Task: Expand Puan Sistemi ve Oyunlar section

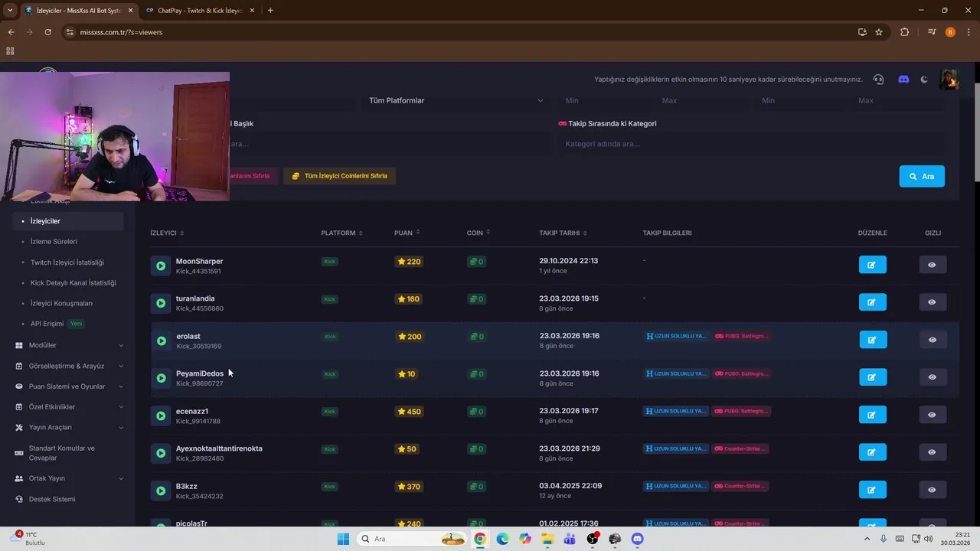Action: pos(69,386)
